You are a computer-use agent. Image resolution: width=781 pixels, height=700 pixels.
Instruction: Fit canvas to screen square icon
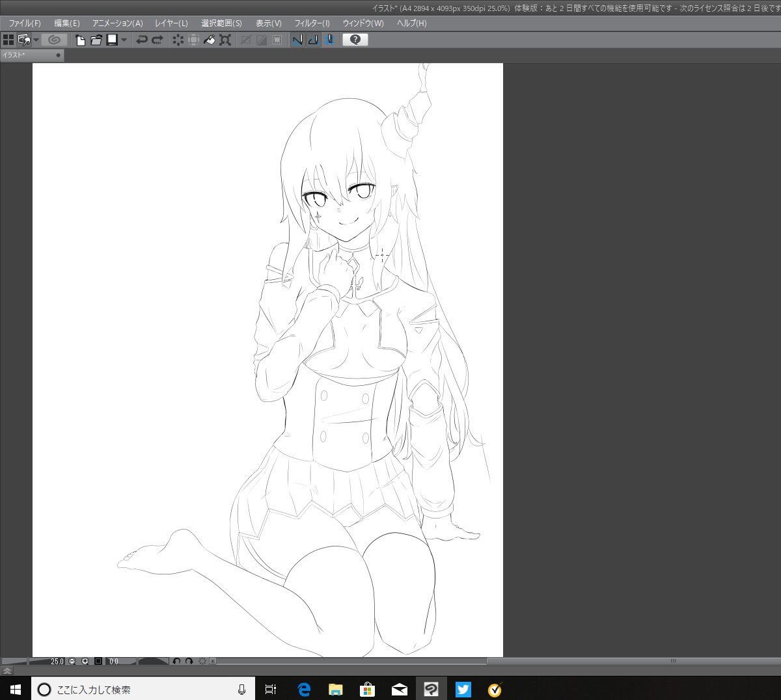pyautogui.click(x=98, y=661)
